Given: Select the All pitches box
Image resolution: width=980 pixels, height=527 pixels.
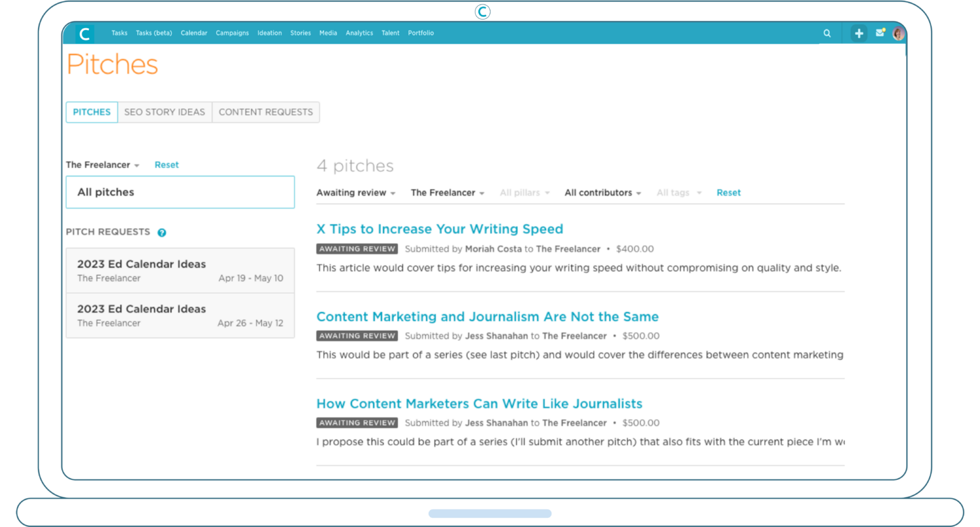Looking at the screenshot, I should point(180,192).
